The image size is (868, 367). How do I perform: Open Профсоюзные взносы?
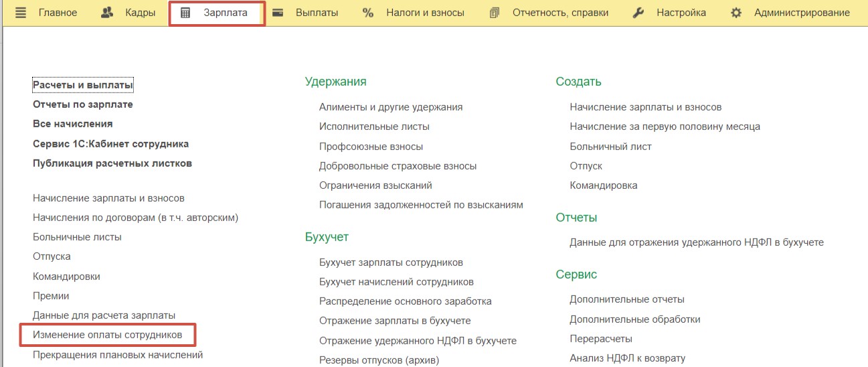371,146
